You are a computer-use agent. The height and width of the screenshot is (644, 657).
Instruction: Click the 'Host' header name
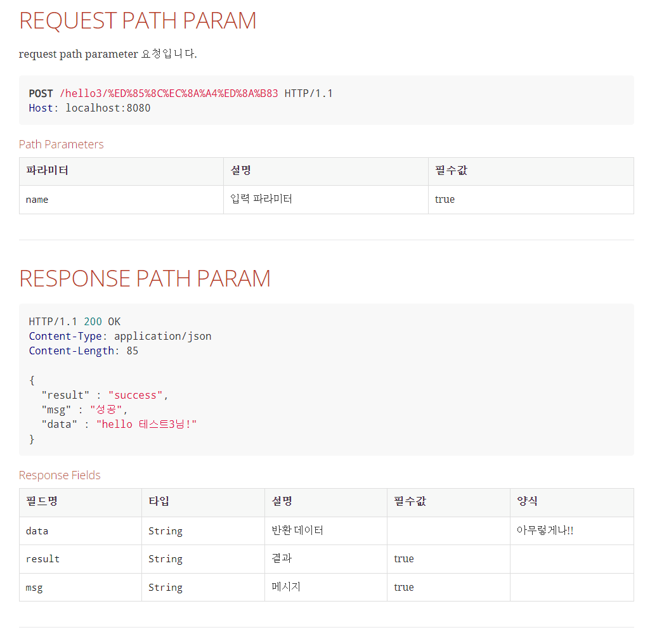click(41, 108)
